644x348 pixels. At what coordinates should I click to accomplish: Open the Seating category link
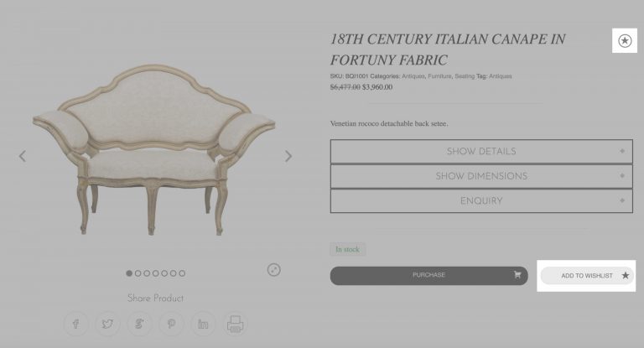(465, 76)
